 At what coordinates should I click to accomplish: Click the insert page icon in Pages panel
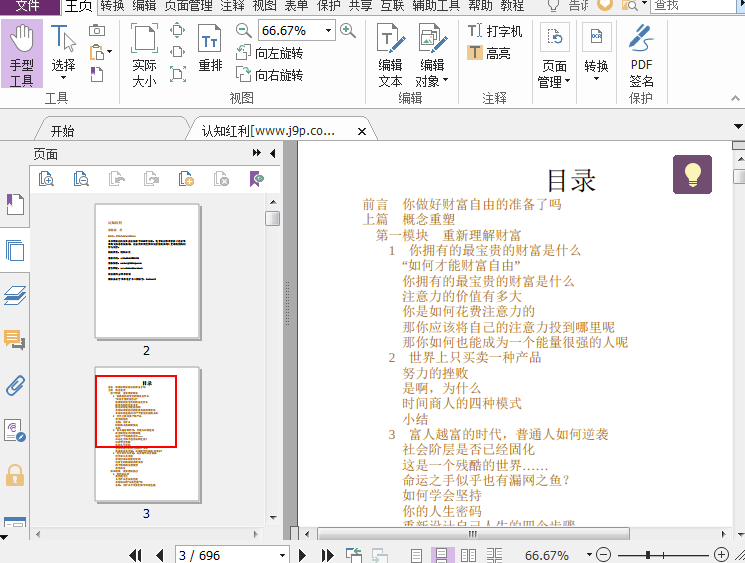(186, 179)
